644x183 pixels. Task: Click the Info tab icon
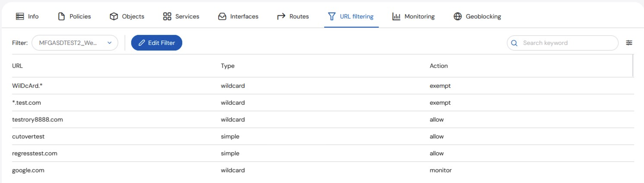pyautogui.click(x=20, y=16)
